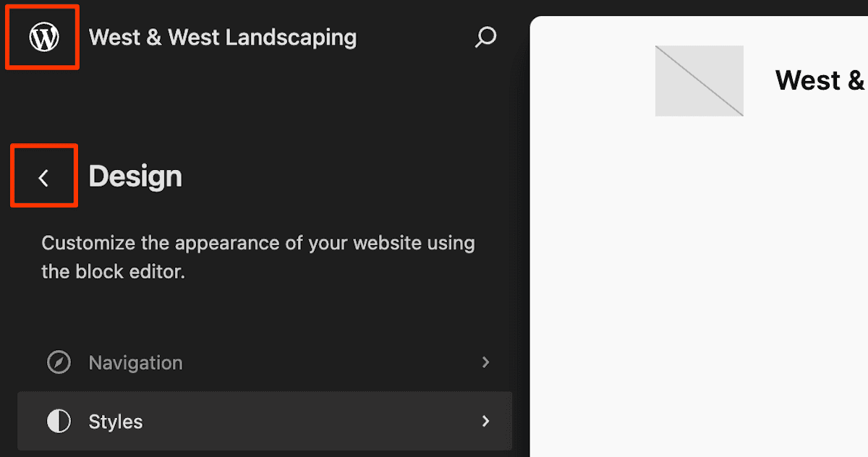Select the Styles menu item

click(116, 421)
